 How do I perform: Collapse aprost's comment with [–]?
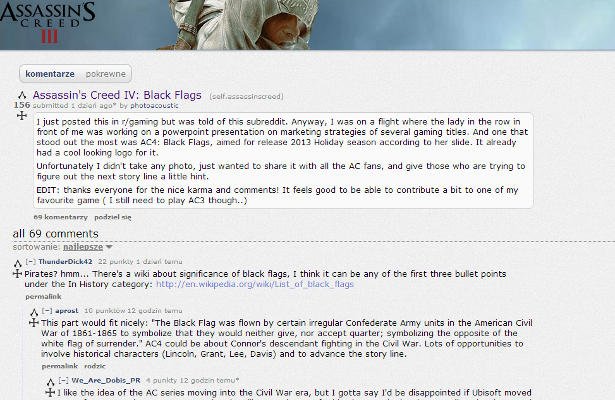click(47, 311)
